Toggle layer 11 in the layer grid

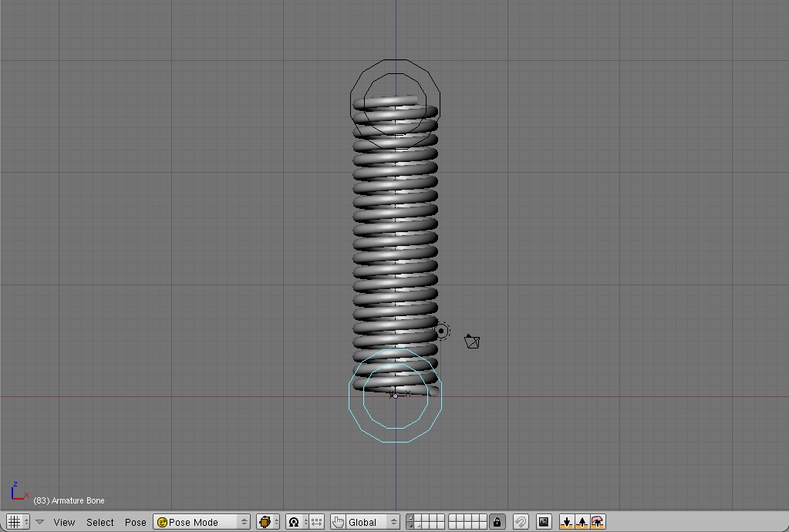click(410, 526)
